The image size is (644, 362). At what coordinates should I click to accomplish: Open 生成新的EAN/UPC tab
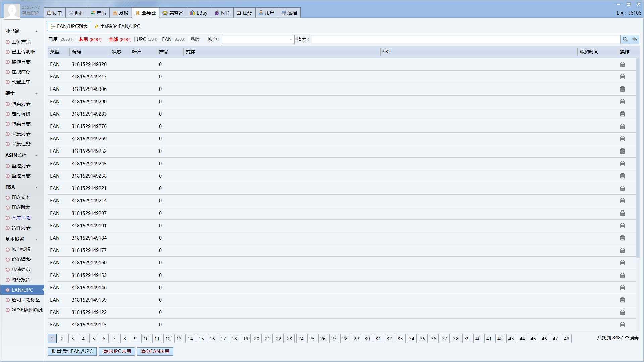tap(117, 26)
